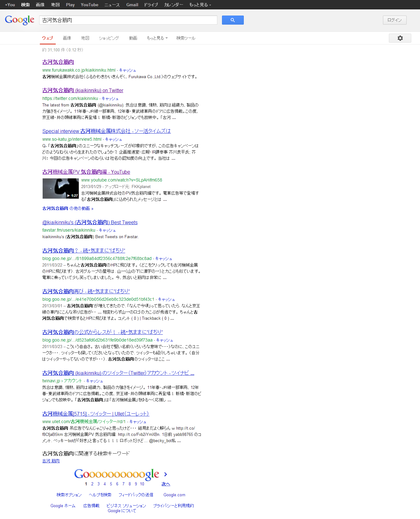Switch to the 動画 search tab
The width and height of the screenshot is (420, 519).
click(133, 38)
